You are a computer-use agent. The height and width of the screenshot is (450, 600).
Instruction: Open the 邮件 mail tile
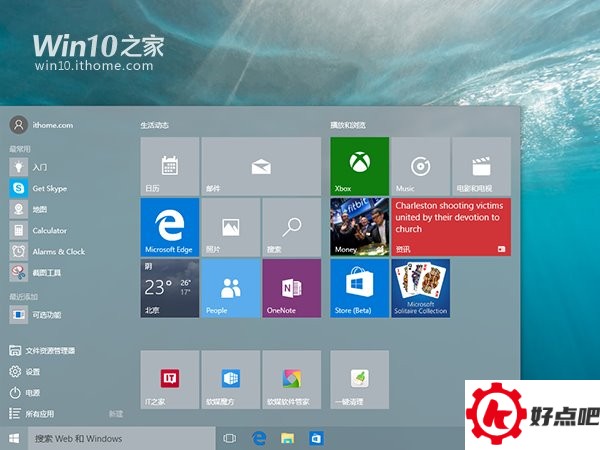(x=261, y=166)
